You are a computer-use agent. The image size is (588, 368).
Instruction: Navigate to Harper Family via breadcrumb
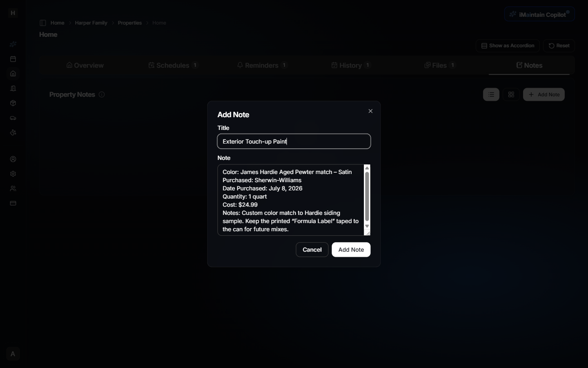[x=91, y=23]
